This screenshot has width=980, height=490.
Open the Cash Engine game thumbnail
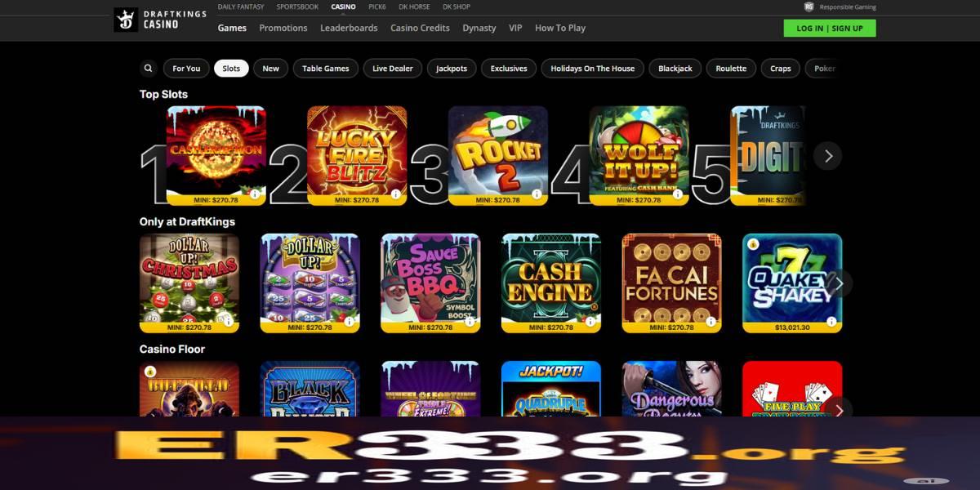551,283
